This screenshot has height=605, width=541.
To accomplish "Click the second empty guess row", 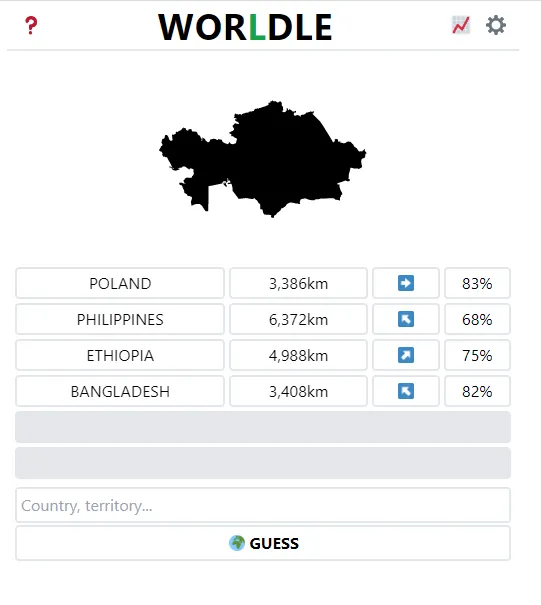I will click(x=263, y=463).
